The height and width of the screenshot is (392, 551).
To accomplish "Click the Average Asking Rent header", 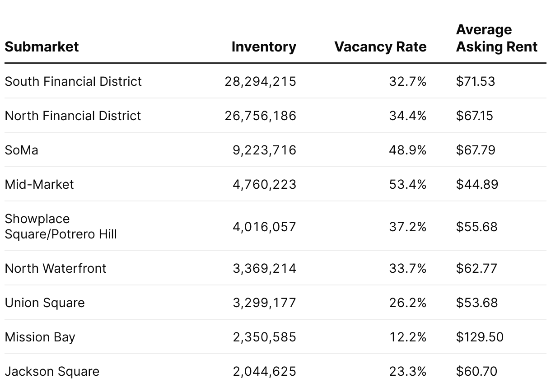I will point(497,38).
